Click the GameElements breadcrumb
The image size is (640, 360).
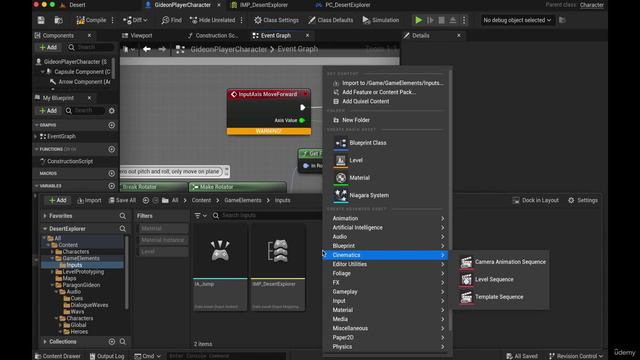click(243, 200)
